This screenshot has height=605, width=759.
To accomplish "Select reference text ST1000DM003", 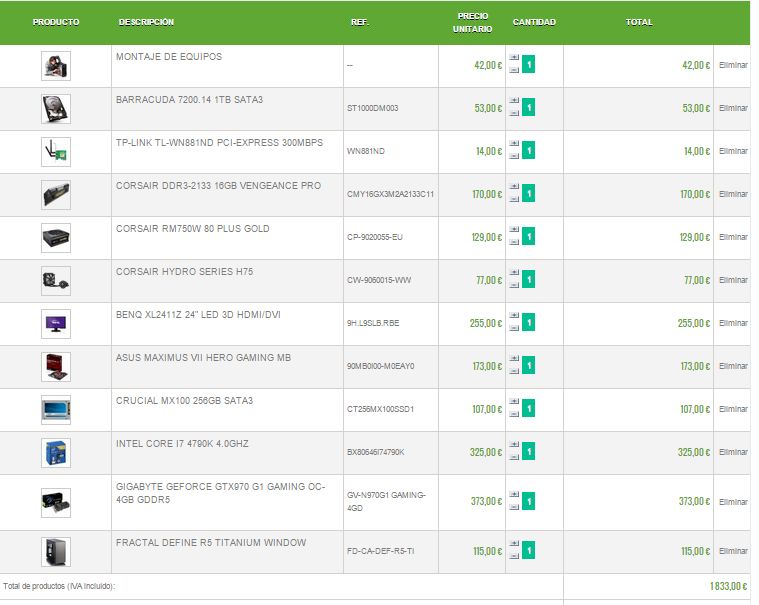I will 372,108.
